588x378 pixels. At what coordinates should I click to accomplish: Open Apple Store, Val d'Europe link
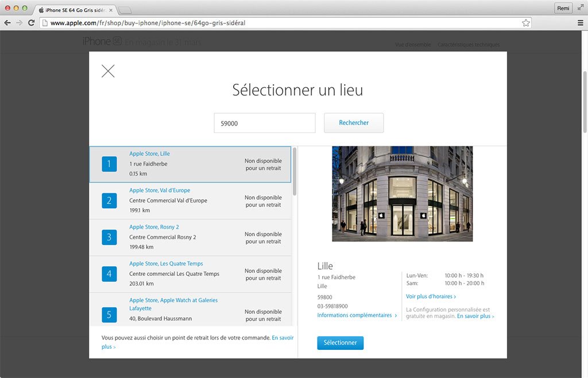click(160, 190)
